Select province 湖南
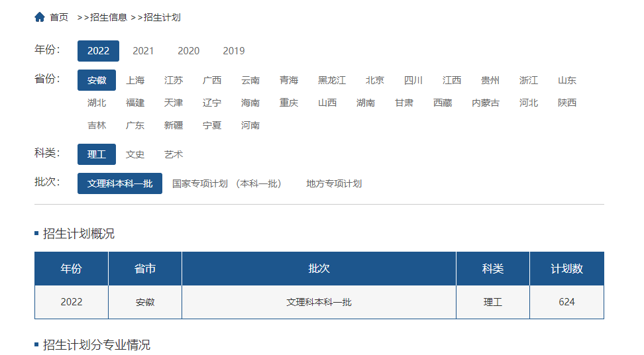This screenshot has height=355, width=644. click(366, 103)
